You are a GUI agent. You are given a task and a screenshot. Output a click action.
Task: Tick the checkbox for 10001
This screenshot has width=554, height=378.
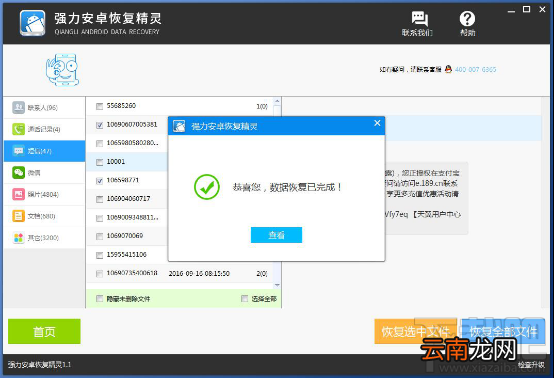(x=100, y=162)
